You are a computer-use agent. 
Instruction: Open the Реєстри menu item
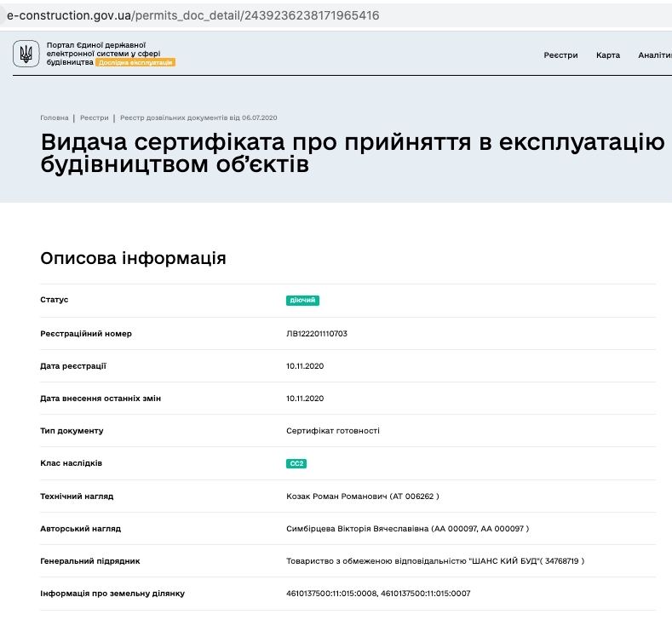click(560, 55)
